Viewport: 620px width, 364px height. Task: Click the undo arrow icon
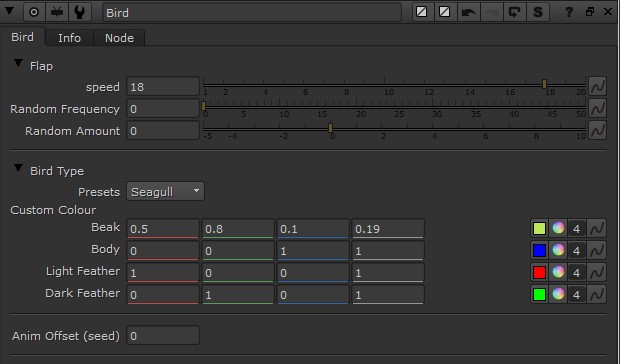pyautogui.click(x=468, y=12)
